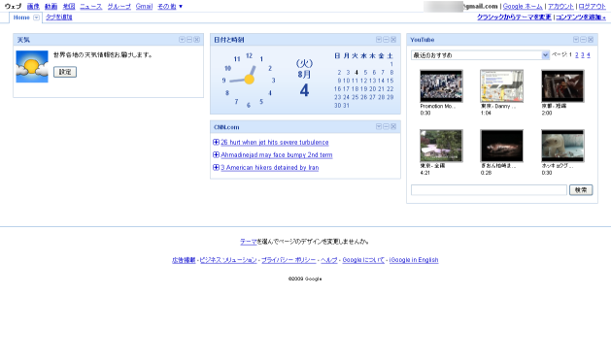Click the large date number 4

(304, 90)
